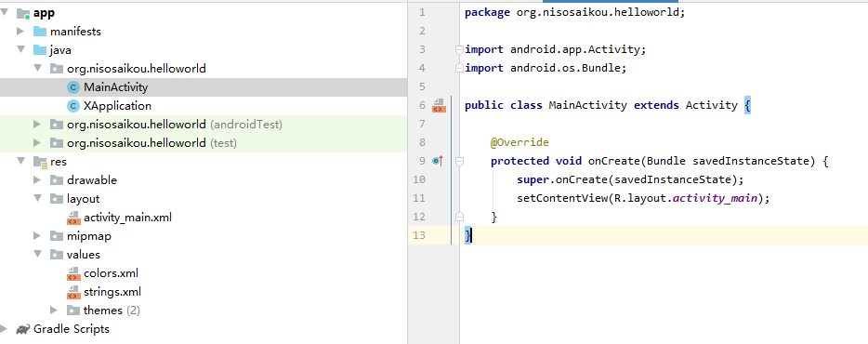This screenshot has width=868, height=344.
Task: Expand the (test) package arrow
Action: [38, 143]
